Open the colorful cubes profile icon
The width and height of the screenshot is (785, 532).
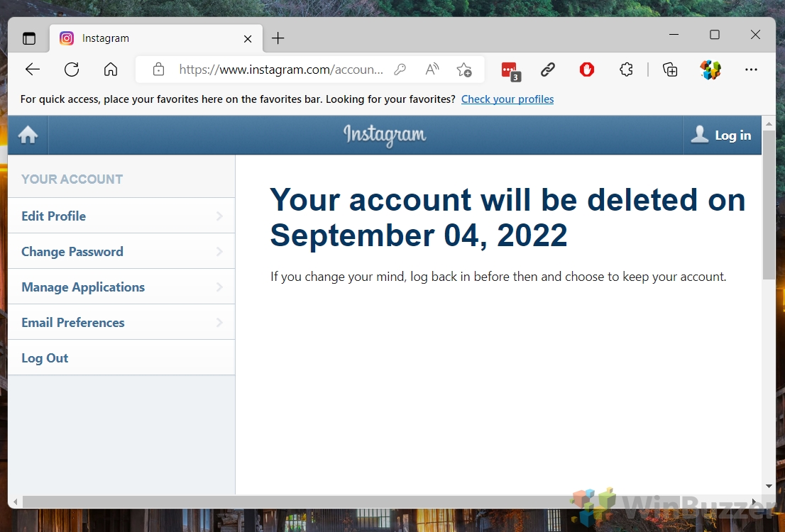710,69
